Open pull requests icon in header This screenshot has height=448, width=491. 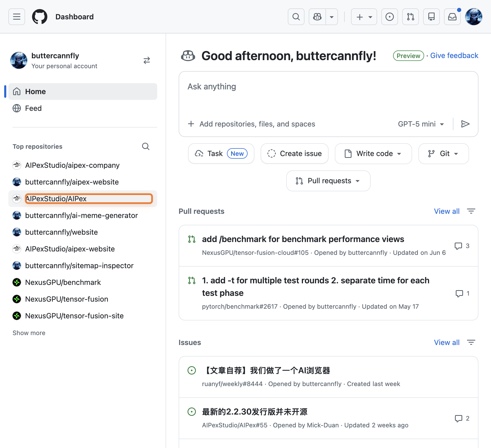(410, 17)
